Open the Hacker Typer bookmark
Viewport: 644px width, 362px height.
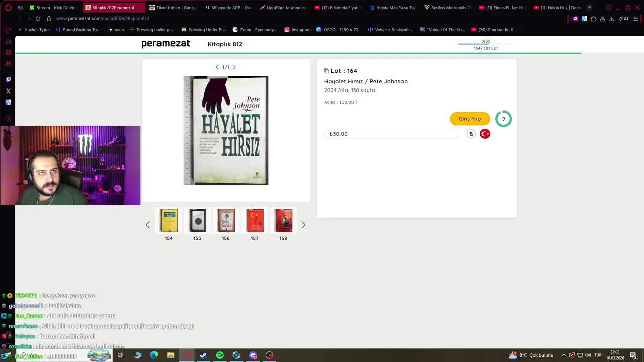[34, 30]
